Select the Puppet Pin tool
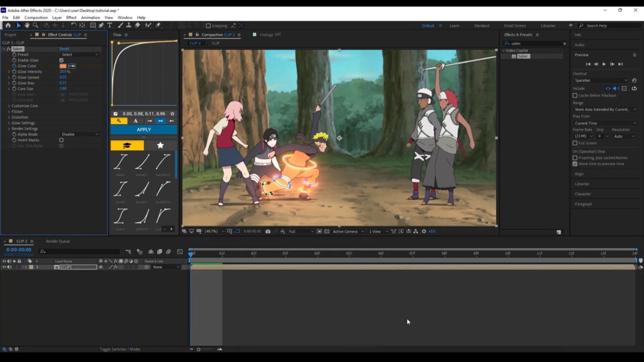 158,25
